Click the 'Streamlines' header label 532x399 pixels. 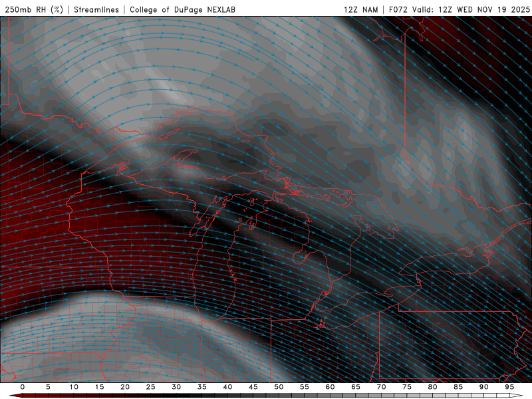tap(96, 10)
